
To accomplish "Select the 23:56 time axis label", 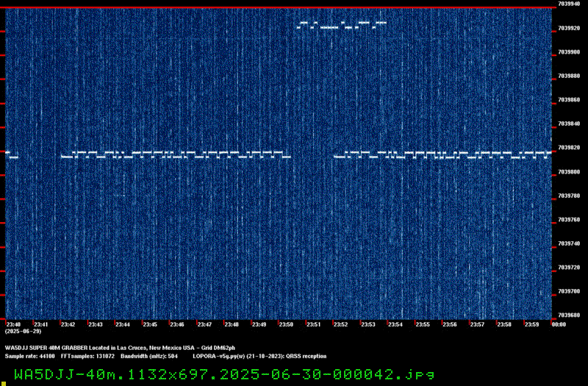I will point(450,324).
